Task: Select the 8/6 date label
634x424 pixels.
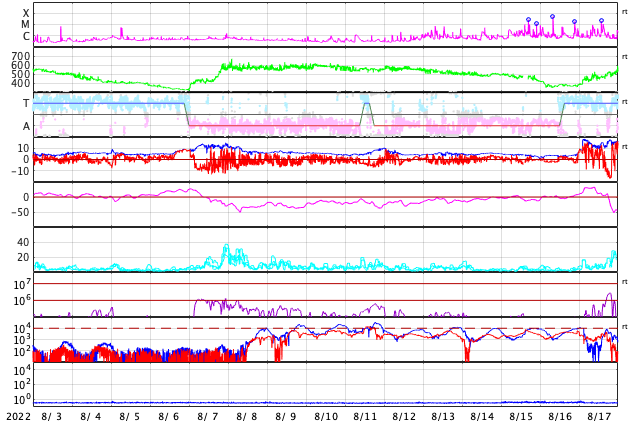Action: (x=169, y=417)
